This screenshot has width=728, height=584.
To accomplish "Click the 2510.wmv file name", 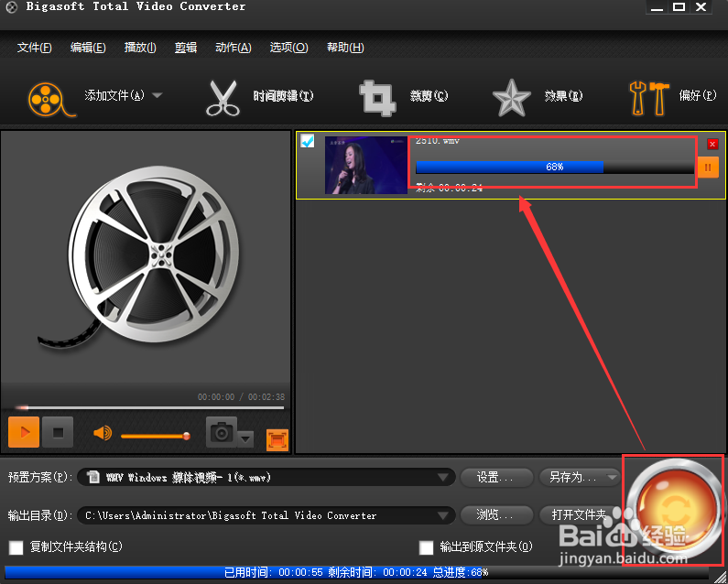I will pyautogui.click(x=437, y=141).
